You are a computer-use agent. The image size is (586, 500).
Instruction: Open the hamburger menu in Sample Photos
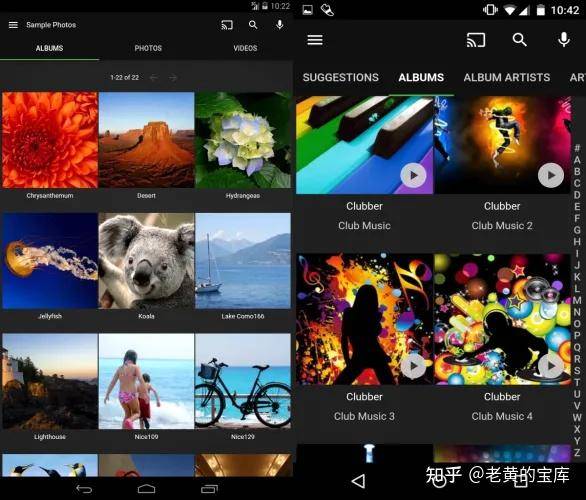[13, 25]
